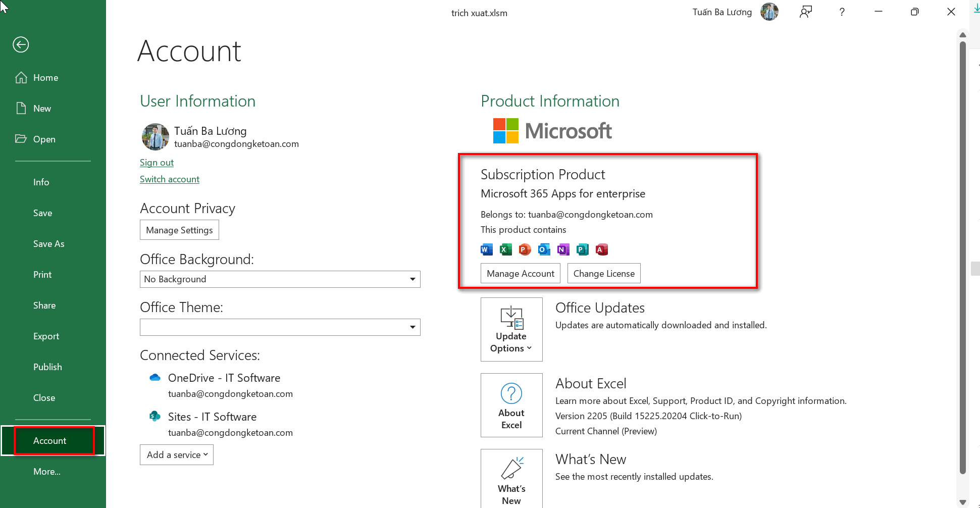Click the Publisher app icon
The height and width of the screenshot is (508, 980).
pyautogui.click(x=583, y=249)
